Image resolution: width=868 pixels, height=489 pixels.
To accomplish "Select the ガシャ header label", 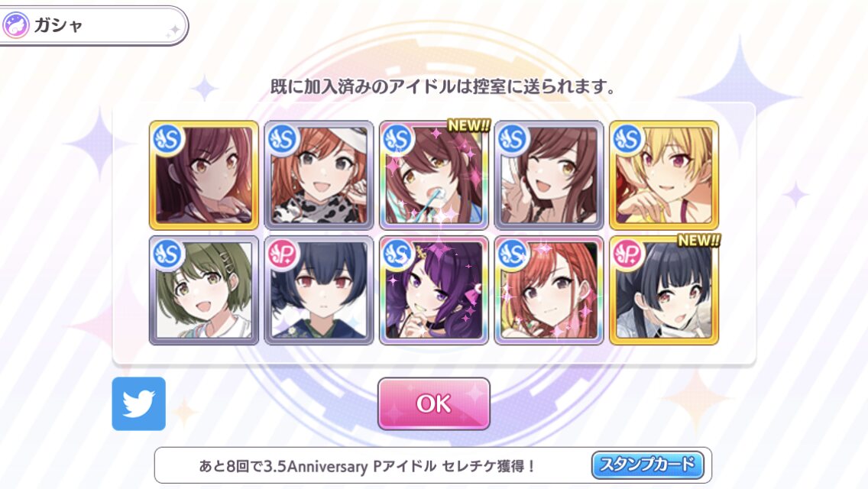I will [58, 25].
